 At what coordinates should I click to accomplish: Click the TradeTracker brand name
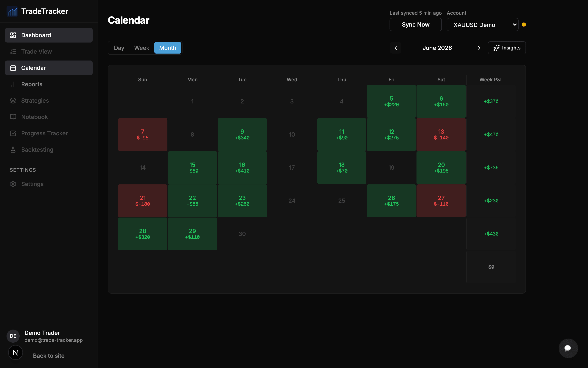[45, 11]
